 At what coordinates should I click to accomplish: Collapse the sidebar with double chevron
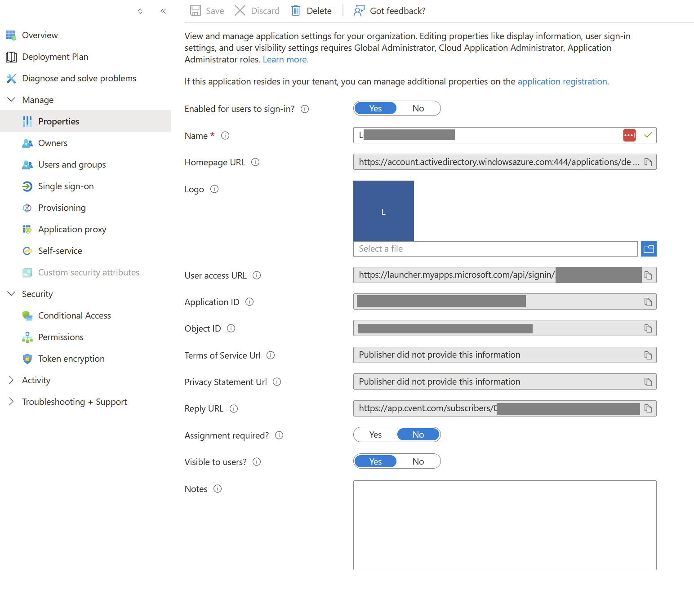(163, 11)
